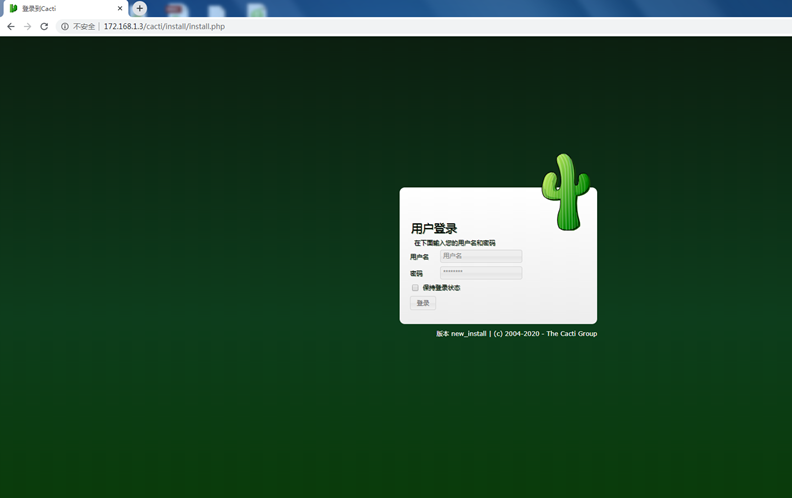
Task: Click the Cacti favicon in the tab
Action: [13, 9]
